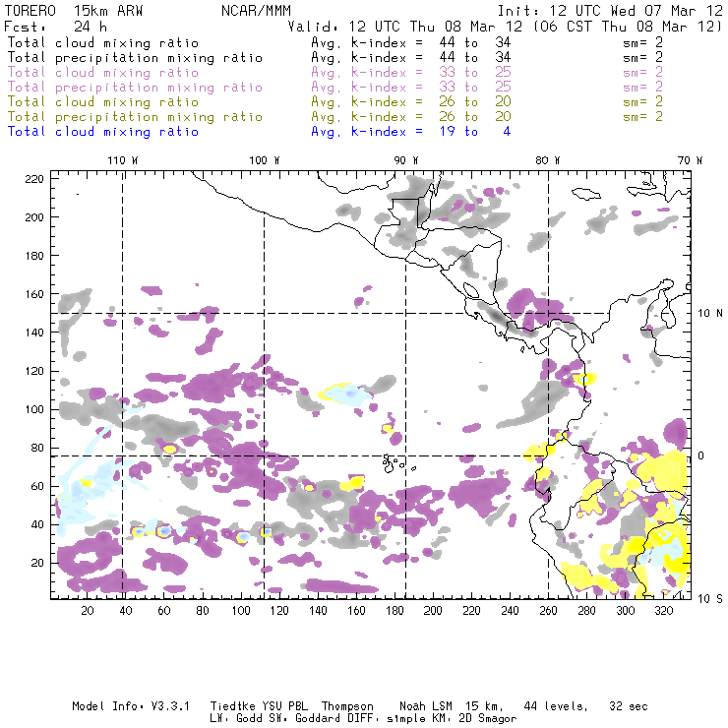Click k-index '44 to 34' on black cloud row
Screen dimensions: 728x728
475,42
